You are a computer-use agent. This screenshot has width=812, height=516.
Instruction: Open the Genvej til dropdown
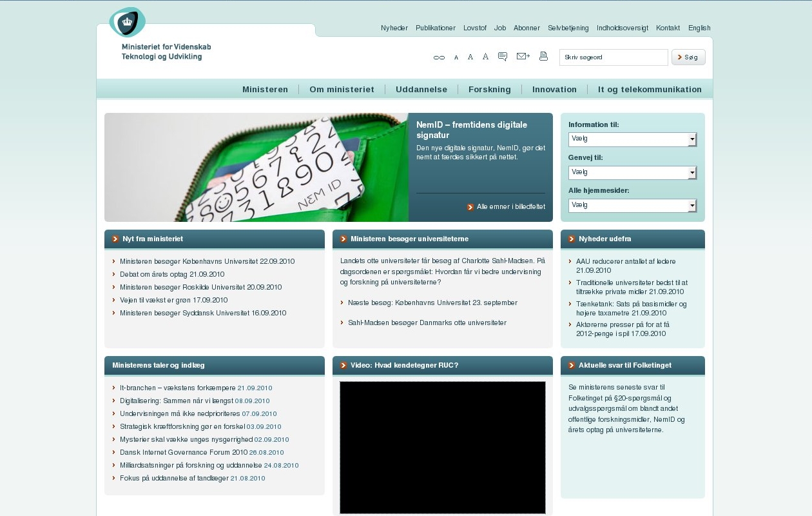(x=632, y=173)
